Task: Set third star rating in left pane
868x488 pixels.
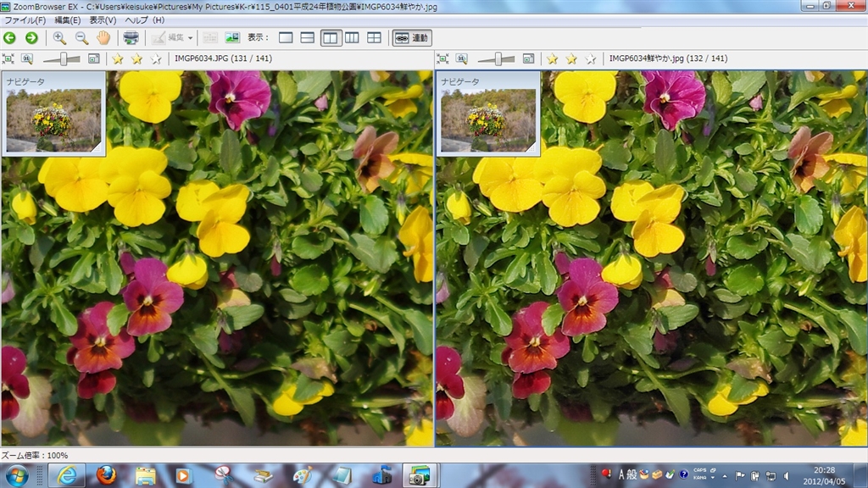Action: point(155,58)
